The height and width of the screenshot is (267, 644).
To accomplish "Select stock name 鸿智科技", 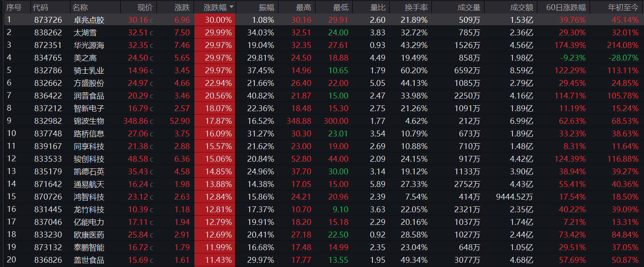I will click(x=89, y=197).
